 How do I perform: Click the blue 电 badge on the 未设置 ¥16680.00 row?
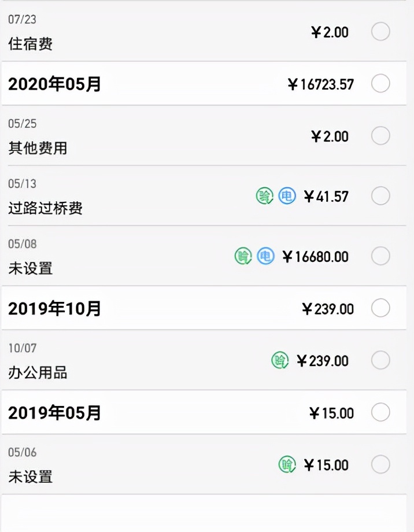point(266,255)
